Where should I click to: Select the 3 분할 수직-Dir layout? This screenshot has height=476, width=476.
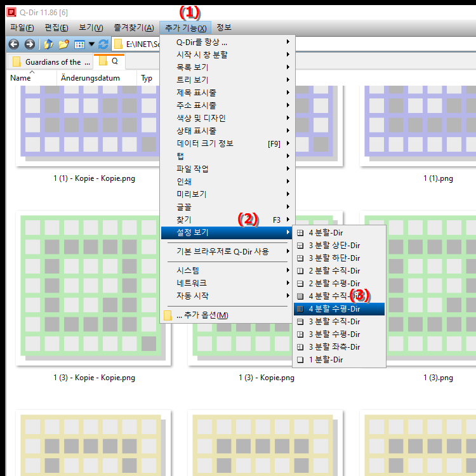tap(339, 322)
